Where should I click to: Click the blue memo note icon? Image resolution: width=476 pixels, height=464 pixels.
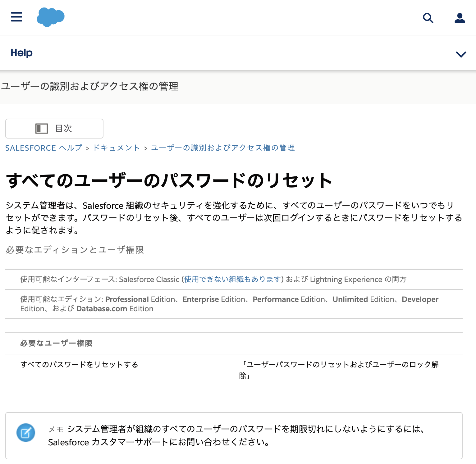26,433
